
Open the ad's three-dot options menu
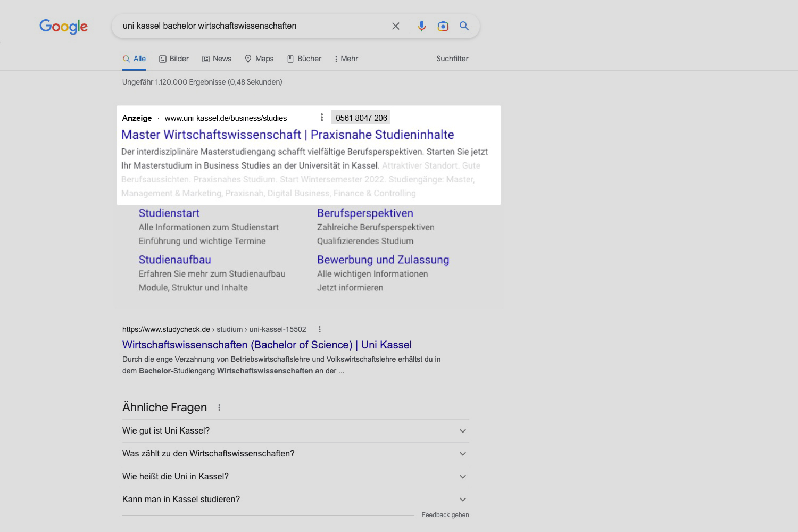point(321,118)
